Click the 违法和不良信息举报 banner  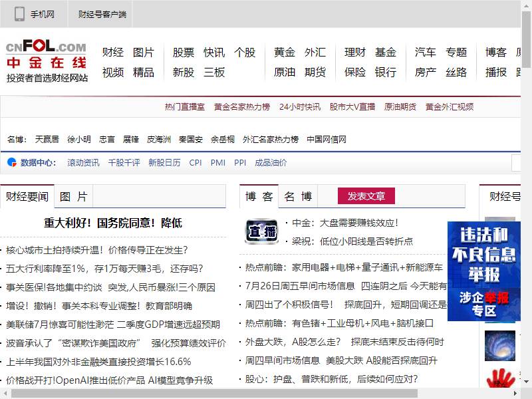484,255
